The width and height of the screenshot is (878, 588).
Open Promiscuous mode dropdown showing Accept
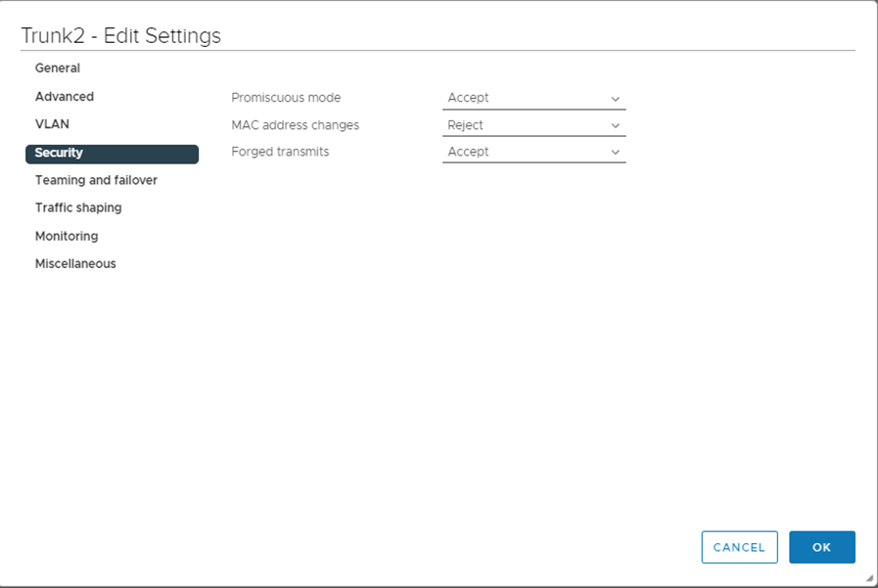pyautogui.click(x=524, y=98)
